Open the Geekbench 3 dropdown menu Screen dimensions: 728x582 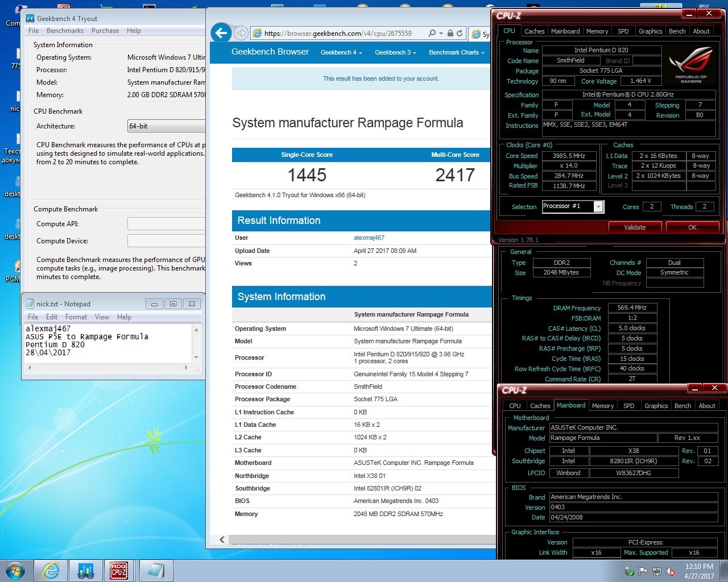coord(395,52)
